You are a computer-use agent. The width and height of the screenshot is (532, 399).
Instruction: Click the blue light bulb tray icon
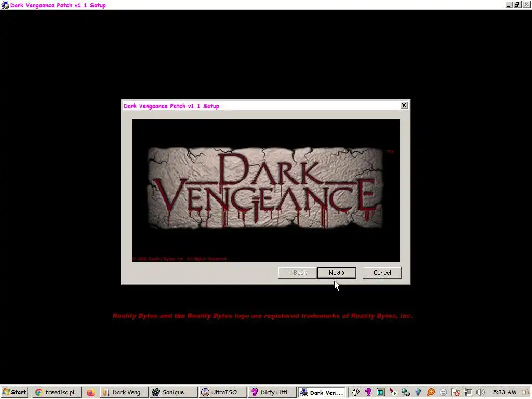click(x=418, y=393)
